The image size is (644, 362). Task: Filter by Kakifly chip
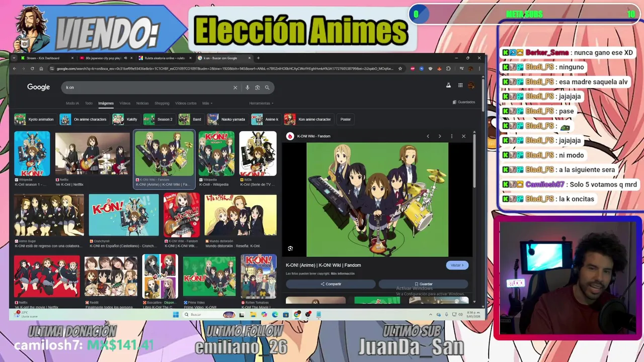tap(125, 119)
